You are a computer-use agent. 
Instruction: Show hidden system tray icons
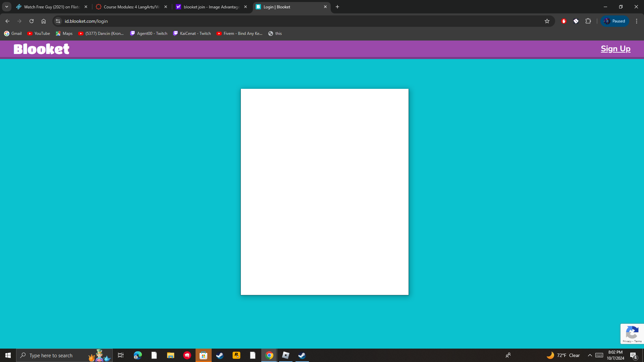point(590,355)
